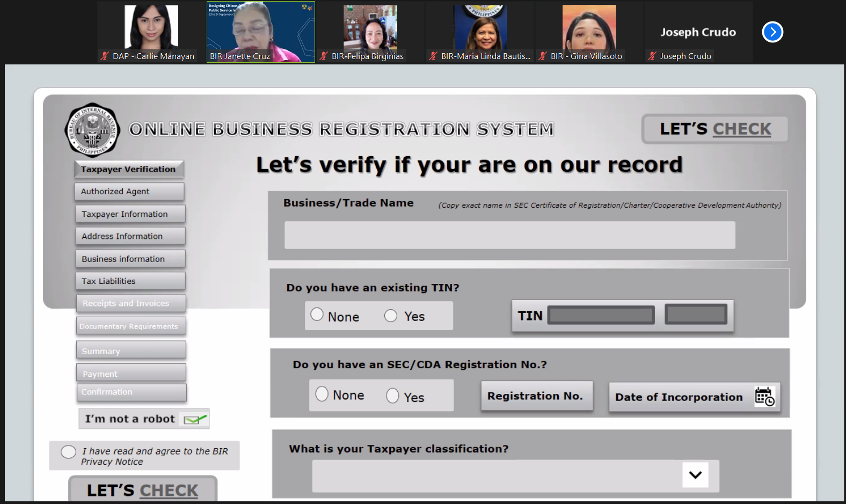Select Yes for existing TIN

[391, 316]
